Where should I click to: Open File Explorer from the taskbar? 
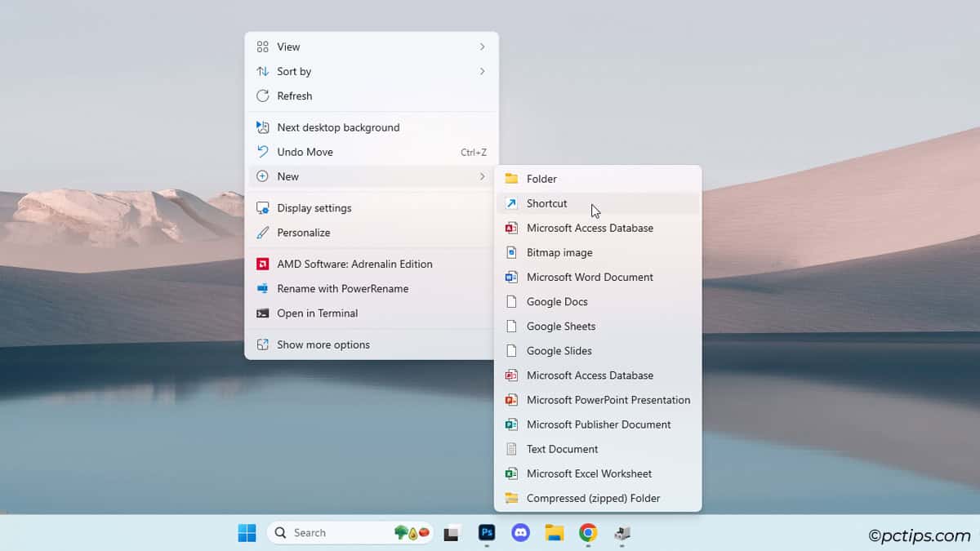(555, 533)
